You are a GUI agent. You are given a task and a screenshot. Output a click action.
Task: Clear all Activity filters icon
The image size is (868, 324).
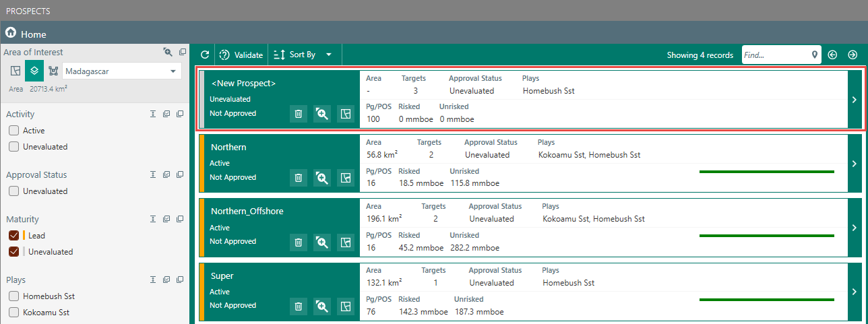[x=180, y=114]
